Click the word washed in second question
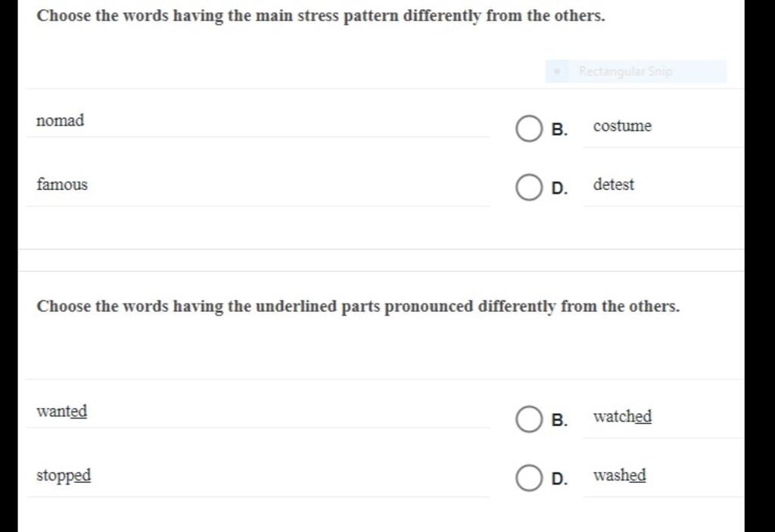Image resolution: width=775 pixels, height=532 pixels. click(619, 474)
